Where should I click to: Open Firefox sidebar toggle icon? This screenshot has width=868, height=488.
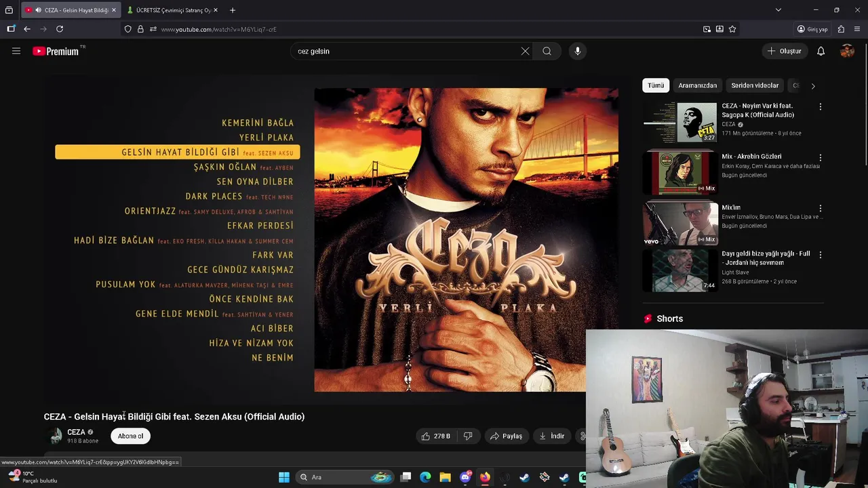point(11,29)
